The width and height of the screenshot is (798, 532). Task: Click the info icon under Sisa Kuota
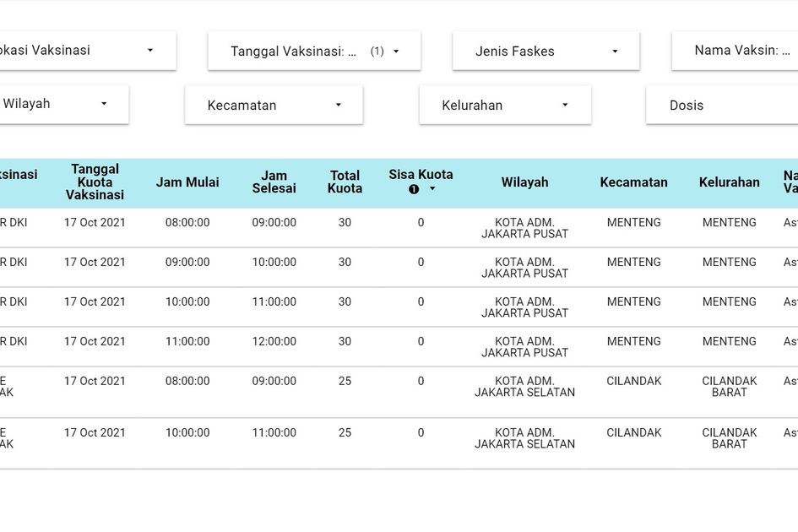[414, 189]
